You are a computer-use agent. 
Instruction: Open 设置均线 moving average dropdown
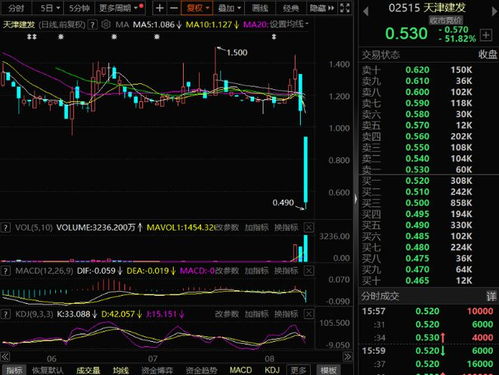click(x=289, y=24)
